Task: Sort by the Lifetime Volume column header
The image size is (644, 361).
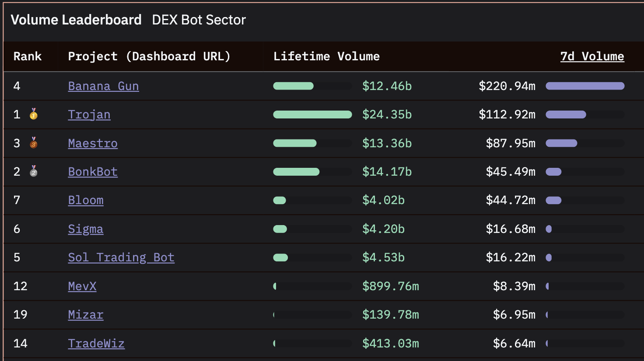Action: (x=326, y=56)
